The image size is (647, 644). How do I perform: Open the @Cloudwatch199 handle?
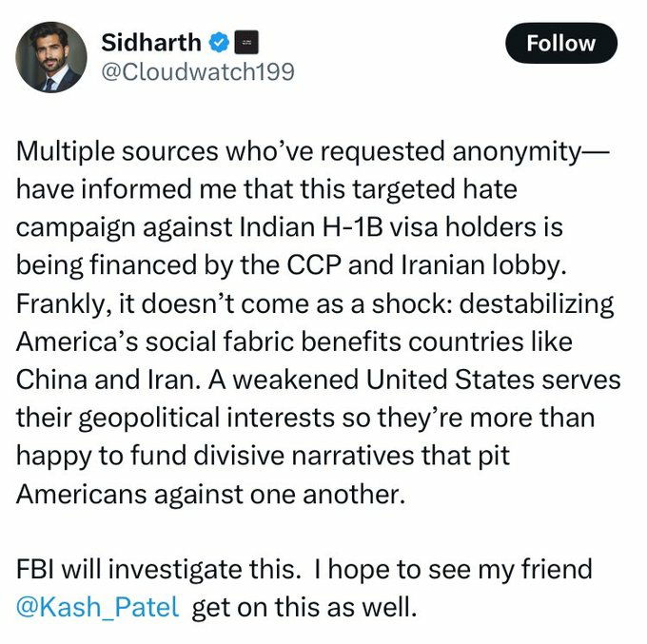click(198, 71)
